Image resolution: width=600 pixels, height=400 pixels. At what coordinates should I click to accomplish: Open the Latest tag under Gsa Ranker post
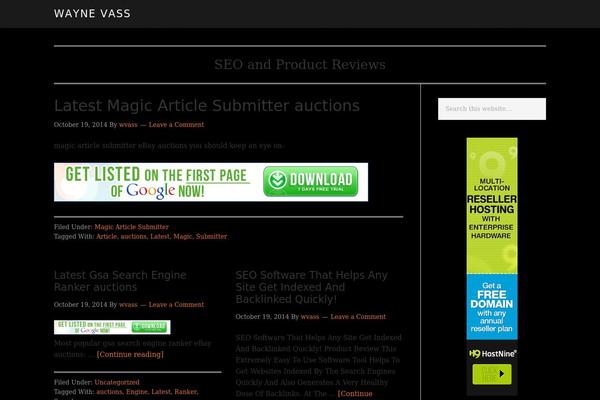pyautogui.click(x=161, y=392)
